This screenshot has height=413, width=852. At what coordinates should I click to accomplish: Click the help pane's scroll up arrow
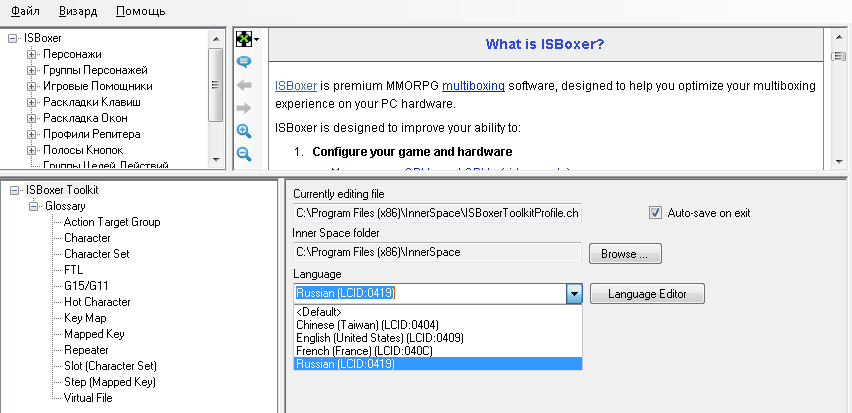coord(838,37)
